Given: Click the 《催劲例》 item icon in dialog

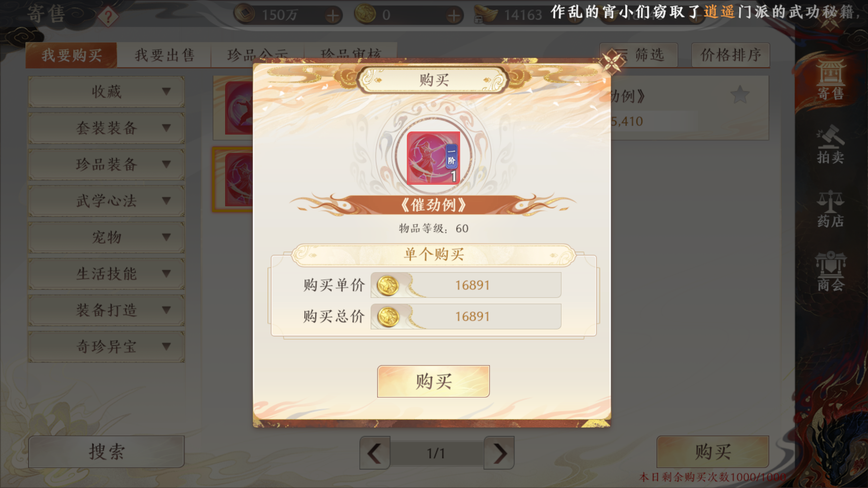Looking at the screenshot, I should [x=433, y=158].
